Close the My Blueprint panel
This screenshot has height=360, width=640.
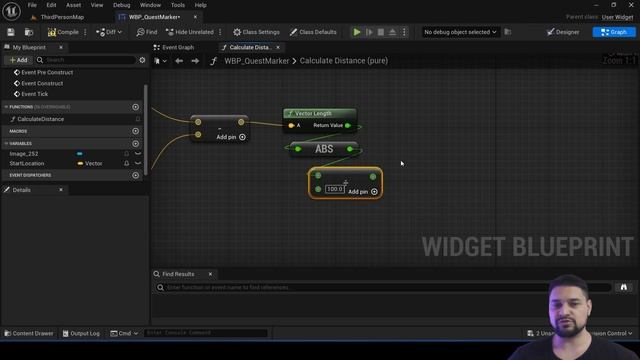(x=61, y=47)
